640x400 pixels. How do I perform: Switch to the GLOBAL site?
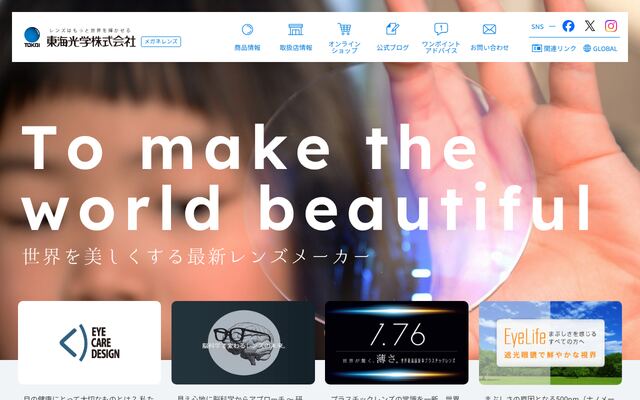pos(600,48)
